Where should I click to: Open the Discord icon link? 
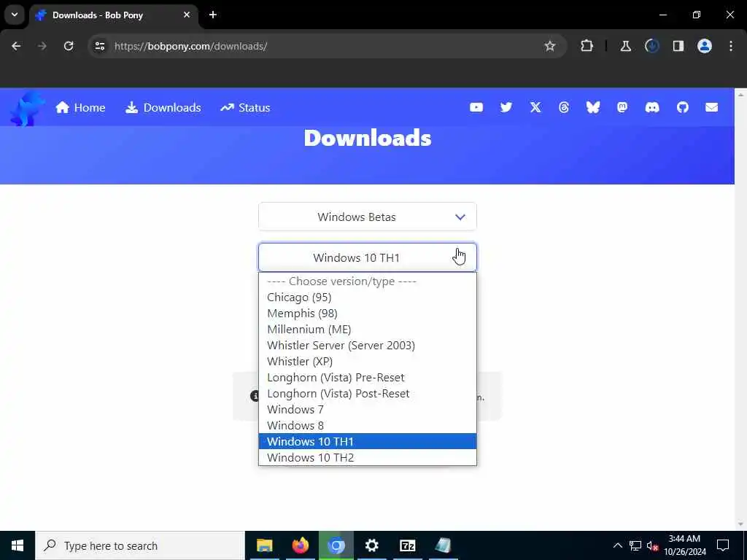652,108
